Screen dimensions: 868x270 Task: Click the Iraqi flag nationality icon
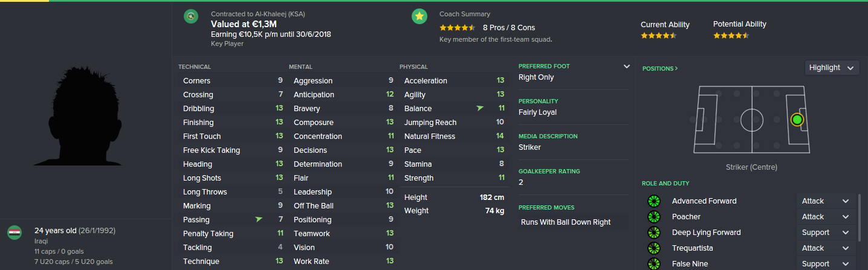[15, 233]
